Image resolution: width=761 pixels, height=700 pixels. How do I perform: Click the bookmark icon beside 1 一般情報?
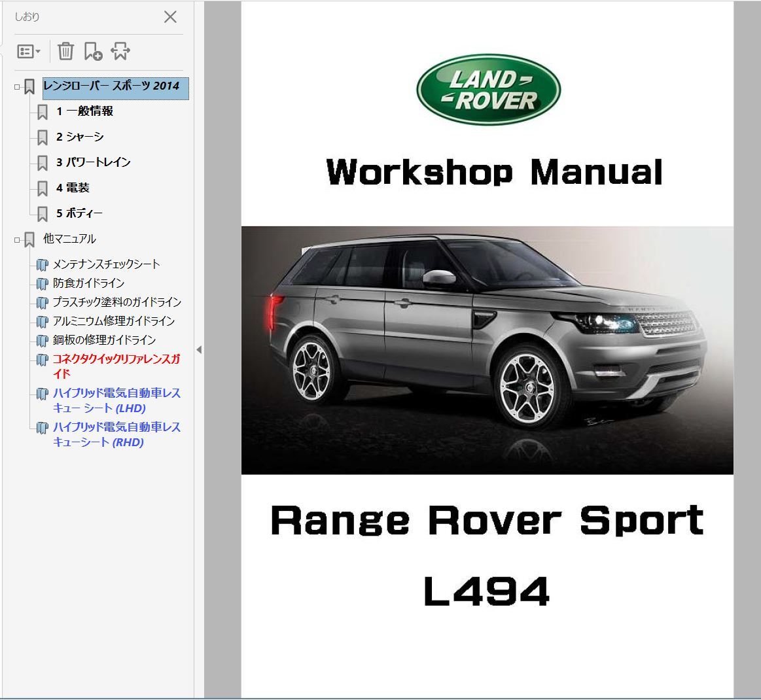pyautogui.click(x=43, y=112)
